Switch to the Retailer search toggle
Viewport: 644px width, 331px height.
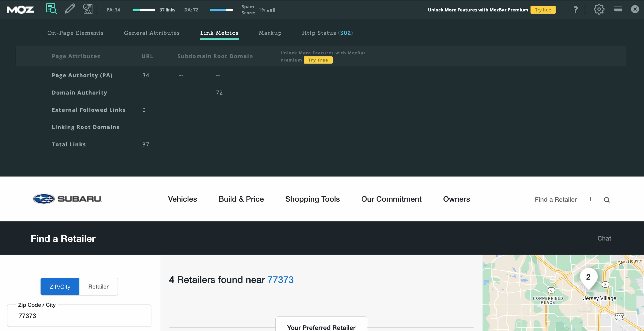98,286
